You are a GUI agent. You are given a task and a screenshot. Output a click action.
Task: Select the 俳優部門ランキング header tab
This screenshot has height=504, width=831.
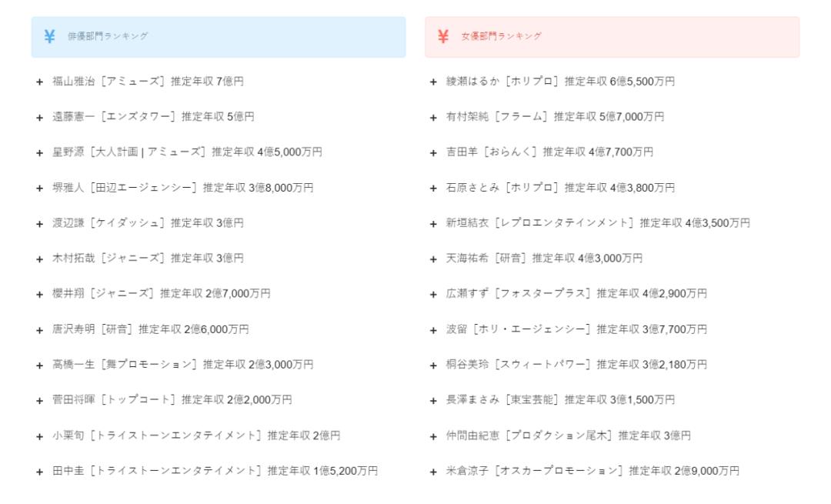pyautogui.click(x=219, y=37)
